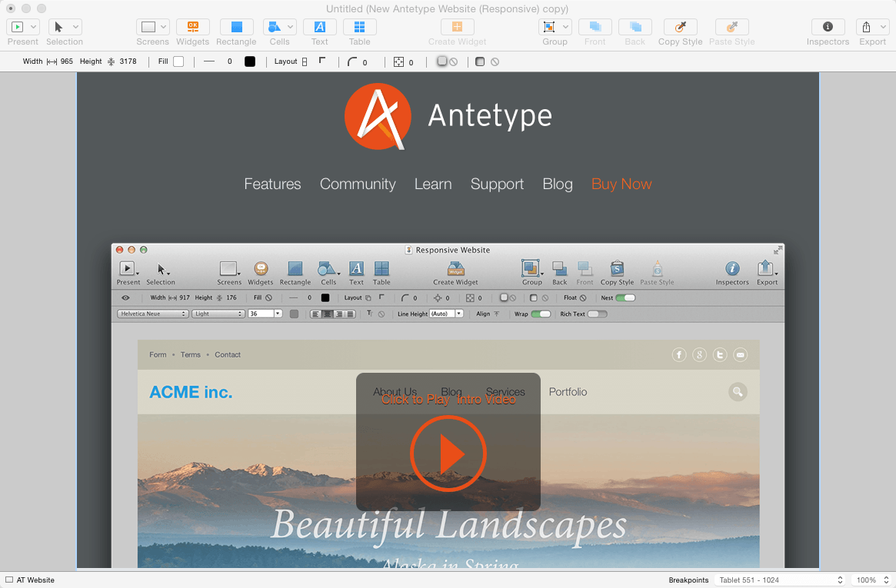
Task: Open the Blog nav item in the Antetype header
Action: coord(558,184)
